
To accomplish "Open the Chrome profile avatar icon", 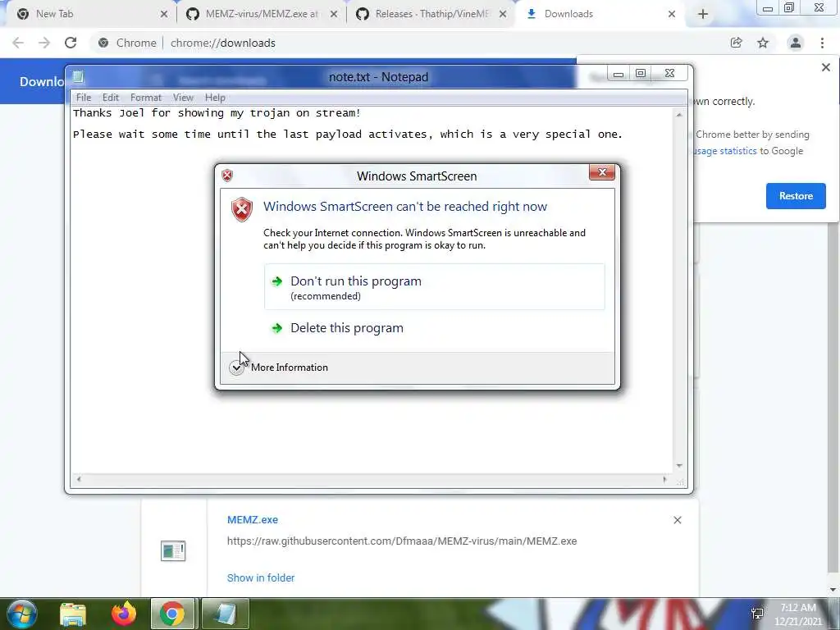I will coord(796,43).
